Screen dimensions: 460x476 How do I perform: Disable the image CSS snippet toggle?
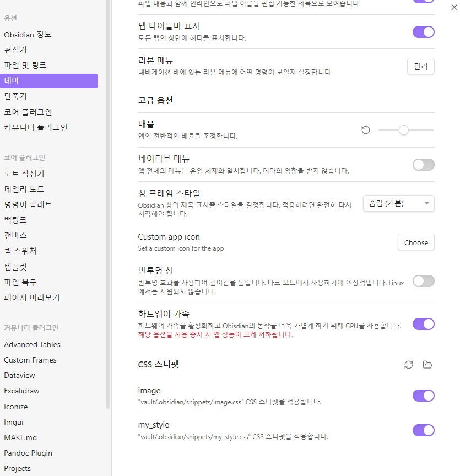(423, 396)
